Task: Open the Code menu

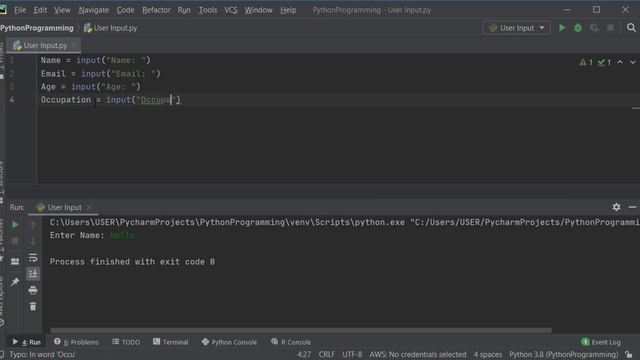Action: (x=126, y=10)
